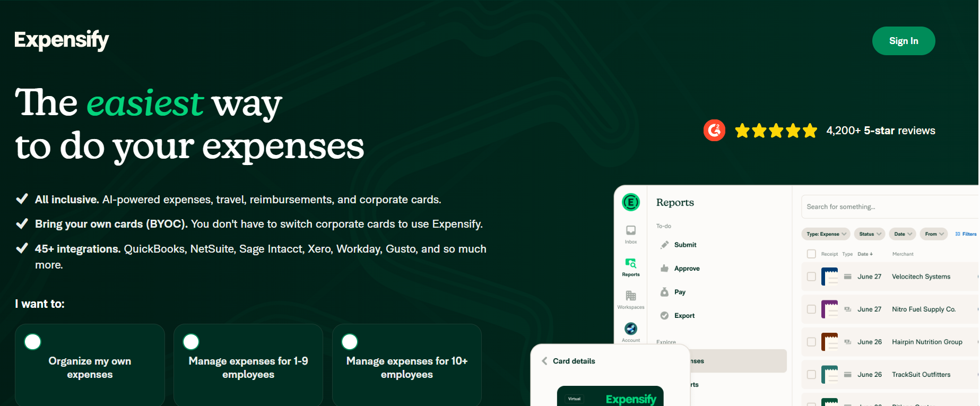The height and width of the screenshot is (406, 980).
Task: Click the TrackSuit Outfitters receipt thumbnail
Action: 830,375
